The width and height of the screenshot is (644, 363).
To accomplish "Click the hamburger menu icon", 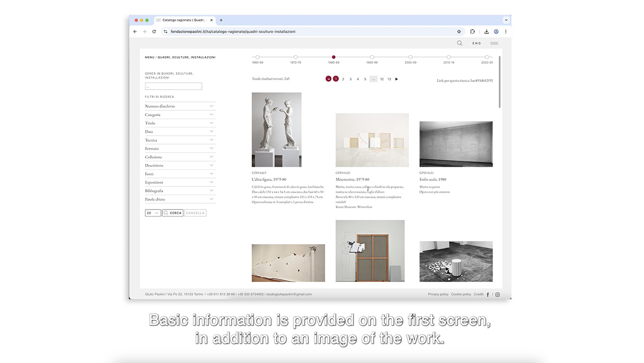I will pos(494,43).
